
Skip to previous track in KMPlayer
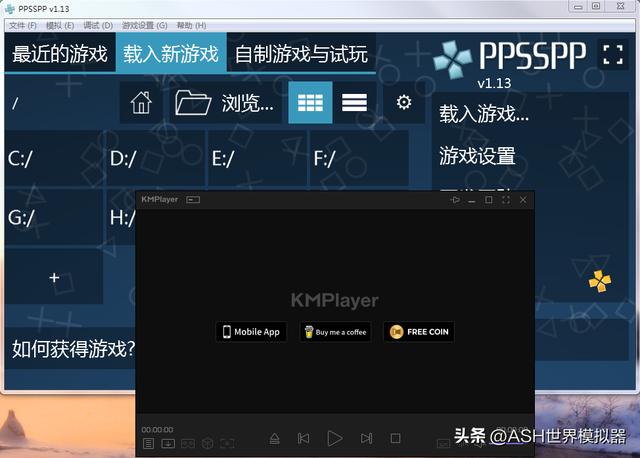(303, 438)
